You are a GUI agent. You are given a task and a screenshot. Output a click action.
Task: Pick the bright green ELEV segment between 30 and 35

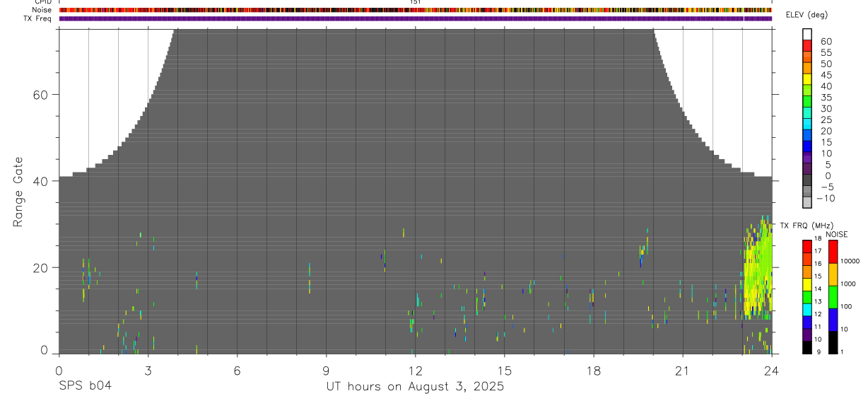click(807, 102)
